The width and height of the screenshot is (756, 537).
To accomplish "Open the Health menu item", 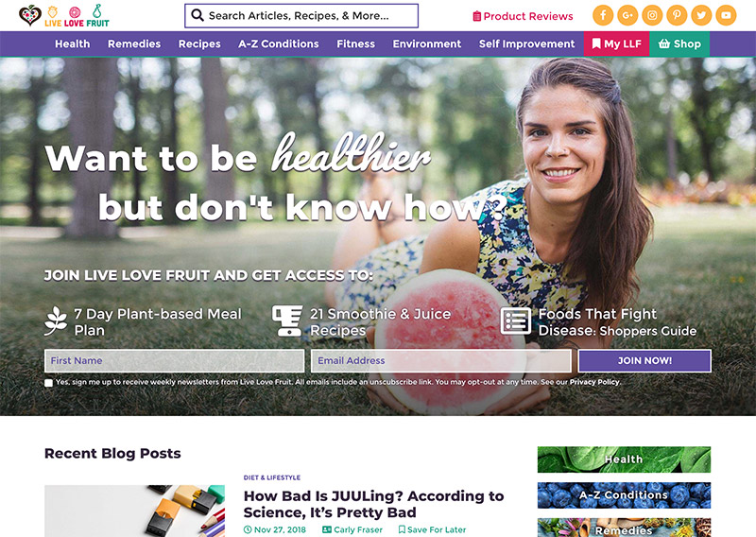I will (x=73, y=43).
